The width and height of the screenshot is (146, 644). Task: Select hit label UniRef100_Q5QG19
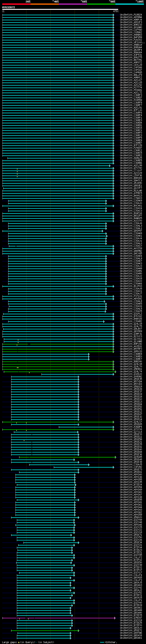(131, 387)
